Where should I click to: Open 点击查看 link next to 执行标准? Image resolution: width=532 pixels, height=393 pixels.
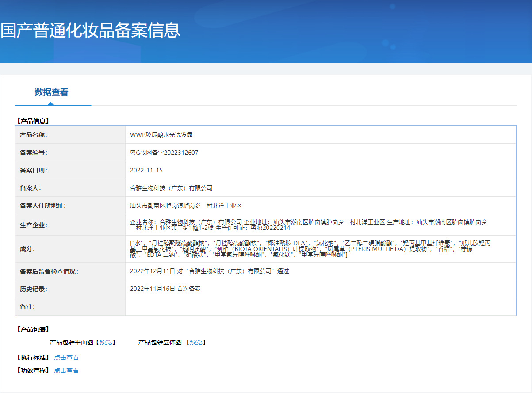[x=66, y=358]
